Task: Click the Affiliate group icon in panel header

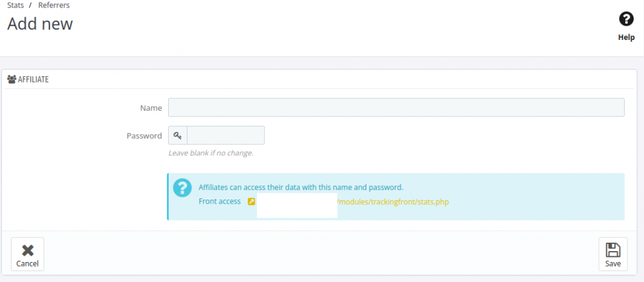Action: point(12,79)
